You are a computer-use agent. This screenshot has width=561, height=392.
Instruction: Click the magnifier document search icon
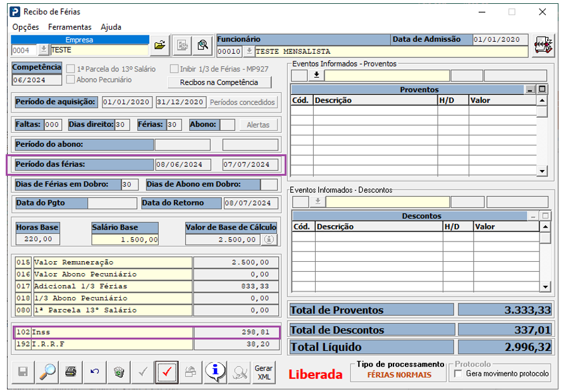pos(203,45)
